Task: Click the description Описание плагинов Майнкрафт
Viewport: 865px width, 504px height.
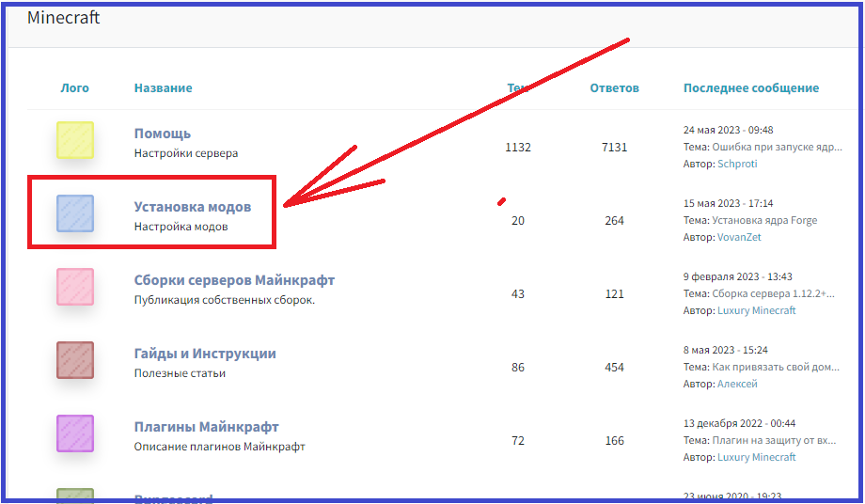Action: point(220,447)
